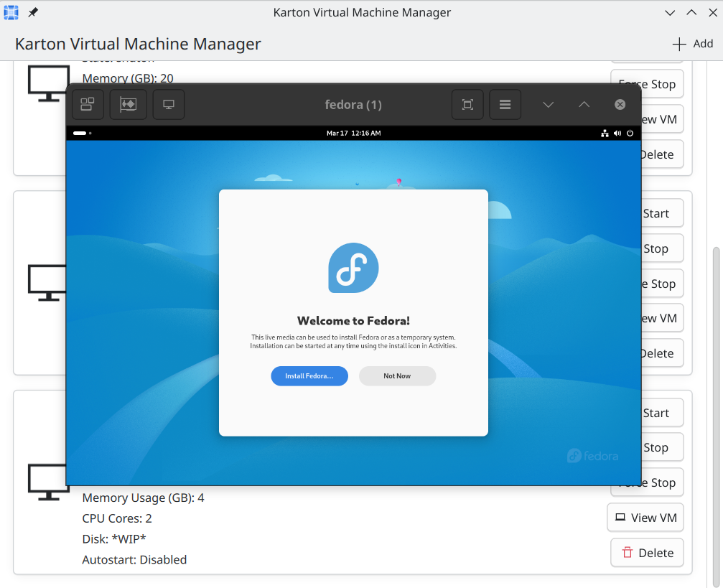
Task: Click the volume icon in GNOME top bar
Action: pyautogui.click(x=617, y=134)
